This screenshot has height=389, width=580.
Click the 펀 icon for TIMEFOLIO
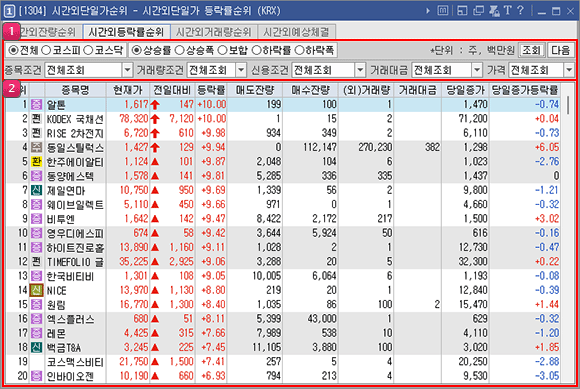point(36,262)
